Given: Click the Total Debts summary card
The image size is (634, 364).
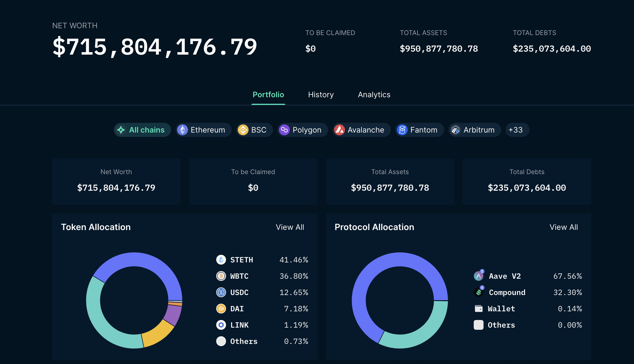Looking at the screenshot, I should [527, 181].
